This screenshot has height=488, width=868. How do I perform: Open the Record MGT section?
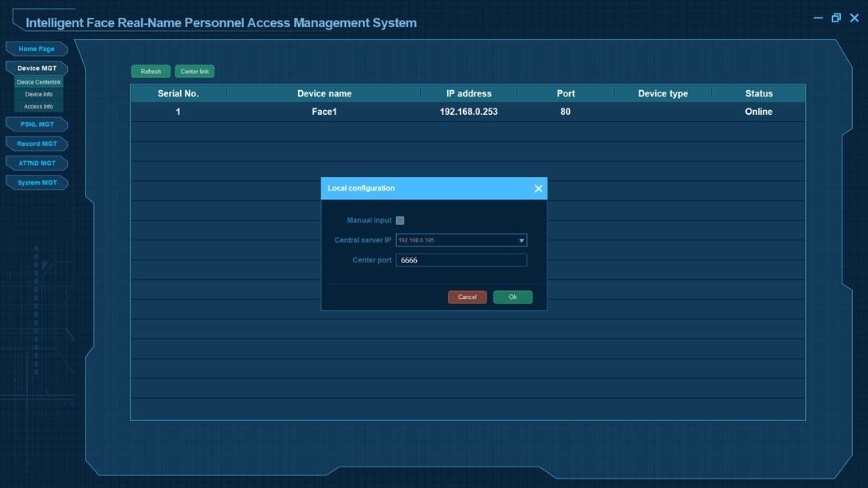pyautogui.click(x=37, y=144)
